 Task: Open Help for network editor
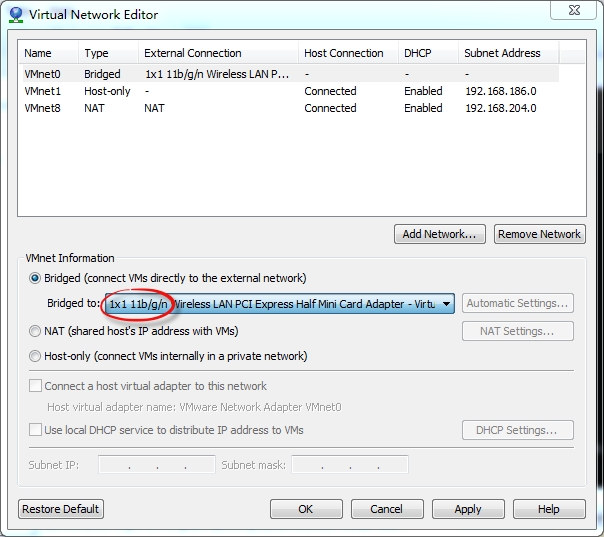coord(549,509)
